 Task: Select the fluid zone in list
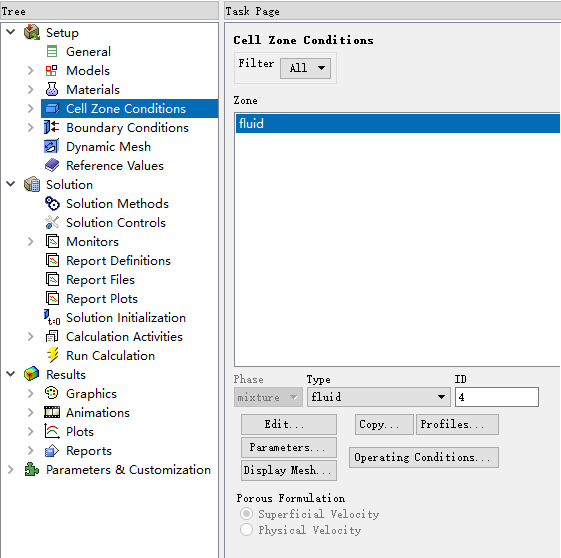pos(397,123)
